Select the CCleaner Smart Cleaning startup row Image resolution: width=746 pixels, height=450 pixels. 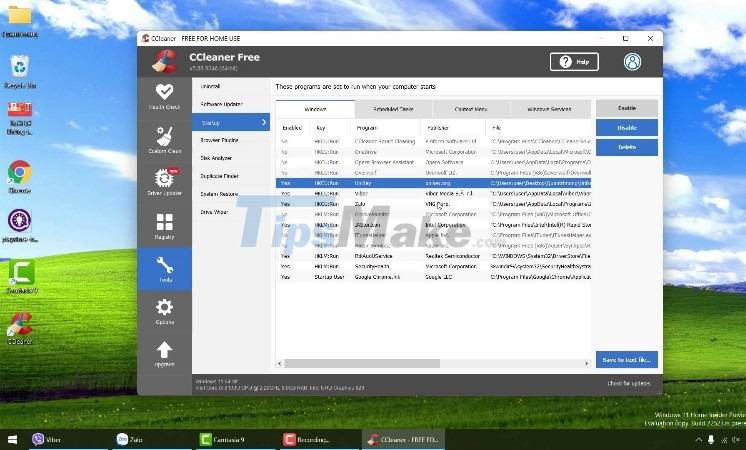point(433,141)
